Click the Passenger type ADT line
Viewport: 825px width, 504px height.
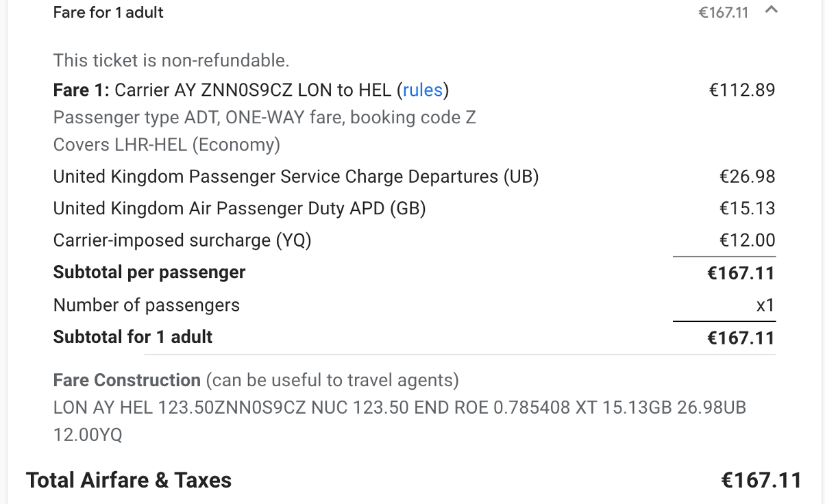coord(264,118)
